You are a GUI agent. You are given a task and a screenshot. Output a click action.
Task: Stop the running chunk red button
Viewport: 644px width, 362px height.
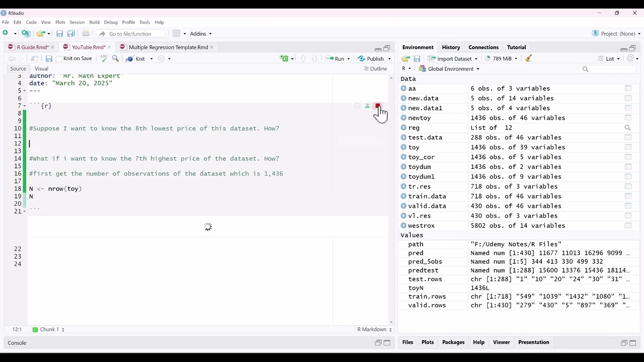pos(378,106)
